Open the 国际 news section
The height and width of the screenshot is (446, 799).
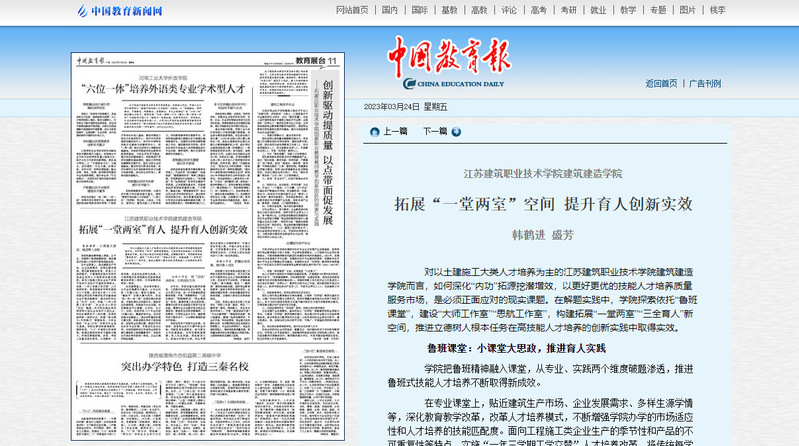420,10
